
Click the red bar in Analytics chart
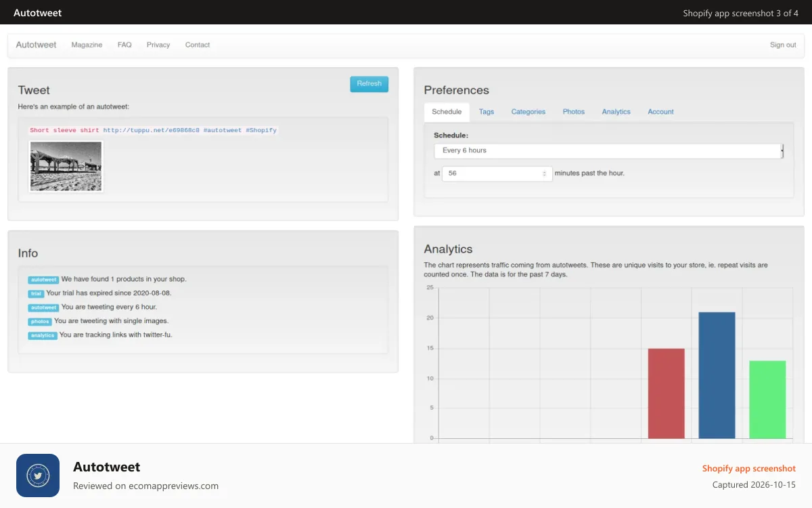click(x=667, y=394)
